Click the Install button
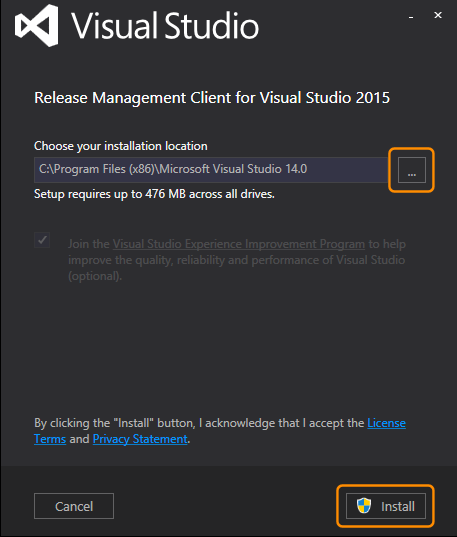 coord(386,506)
